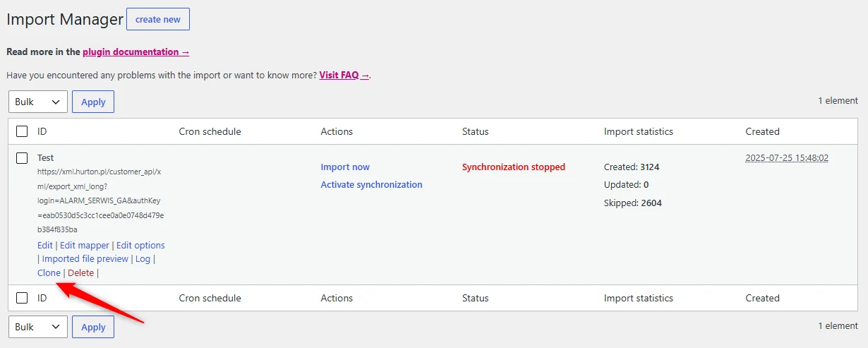This screenshot has width=868, height=348.
Task: Tick the header select-all checkbox
Action: [22, 131]
